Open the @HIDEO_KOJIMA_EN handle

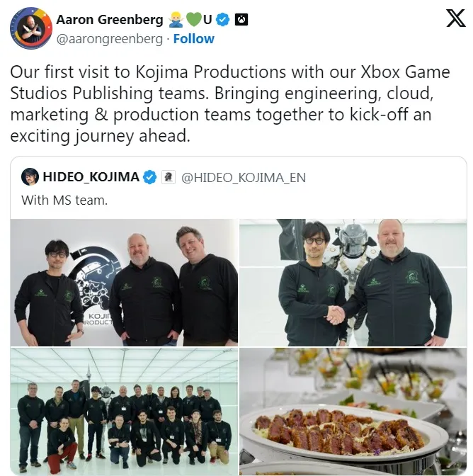click(x=244, y=178)
